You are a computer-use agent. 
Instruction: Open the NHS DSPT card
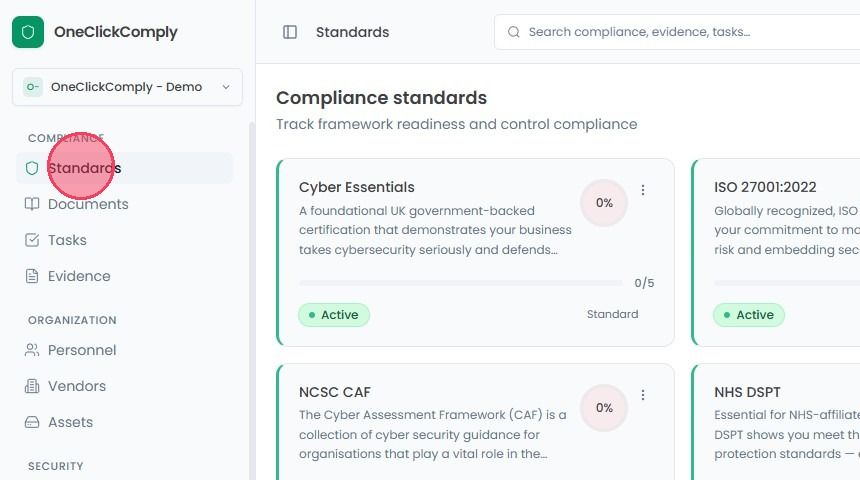pos(776,422)
